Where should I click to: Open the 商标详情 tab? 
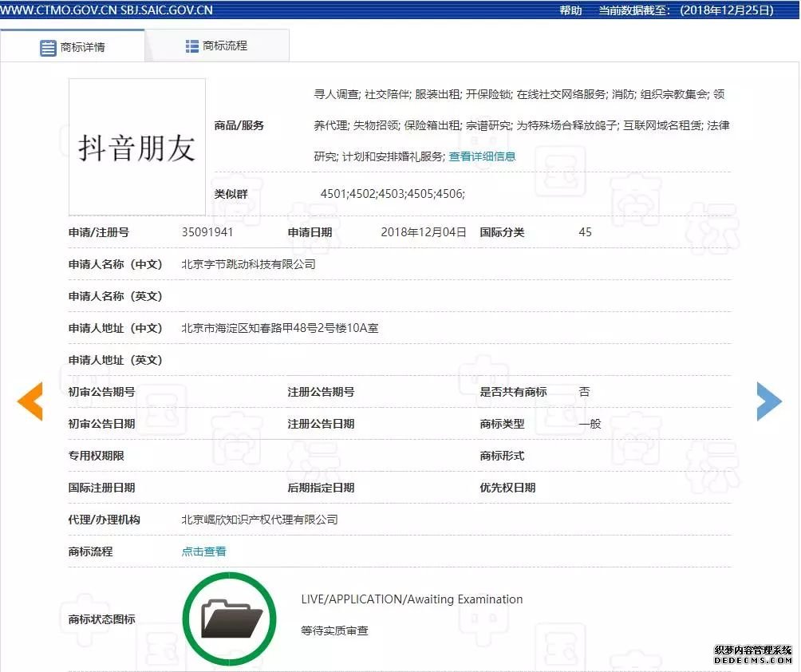pos(73,46)
